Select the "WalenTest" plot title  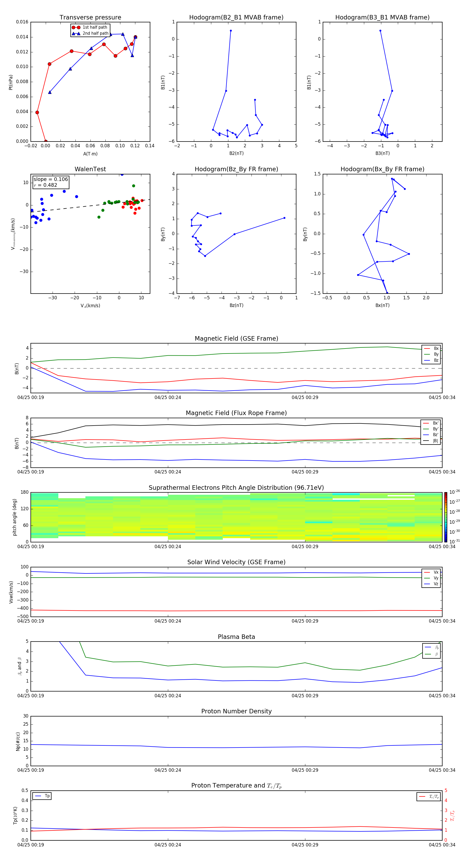[90, 169]
